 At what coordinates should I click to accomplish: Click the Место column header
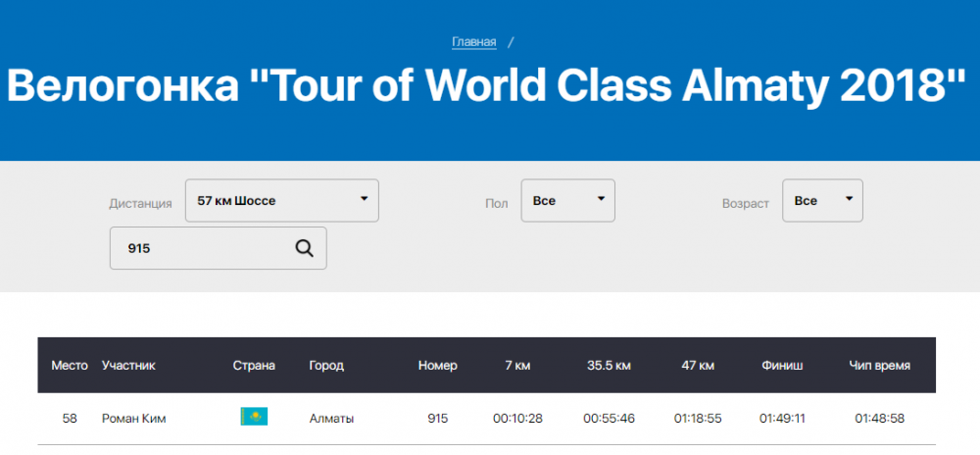[x=70, y=366]
